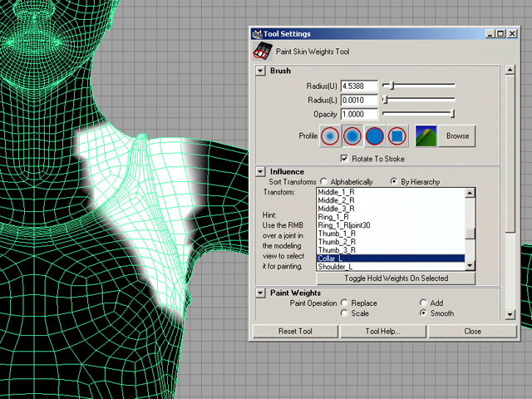Screen dimensions: 532x399
Task: Click the custom brush image thumbnail
Action: 426,136
